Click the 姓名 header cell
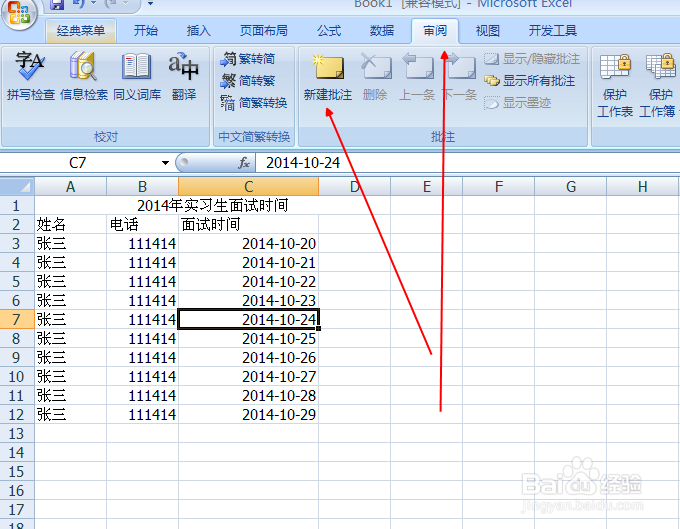Image resolution: width=680 pixels, height=529 pixels. pyautogui.click(x=71, y=225)
